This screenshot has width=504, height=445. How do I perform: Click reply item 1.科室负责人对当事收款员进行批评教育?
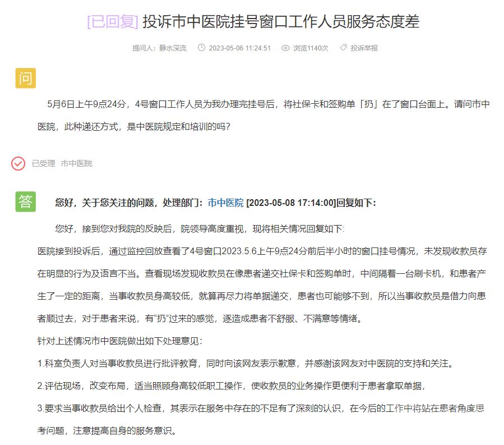(246, 364)
